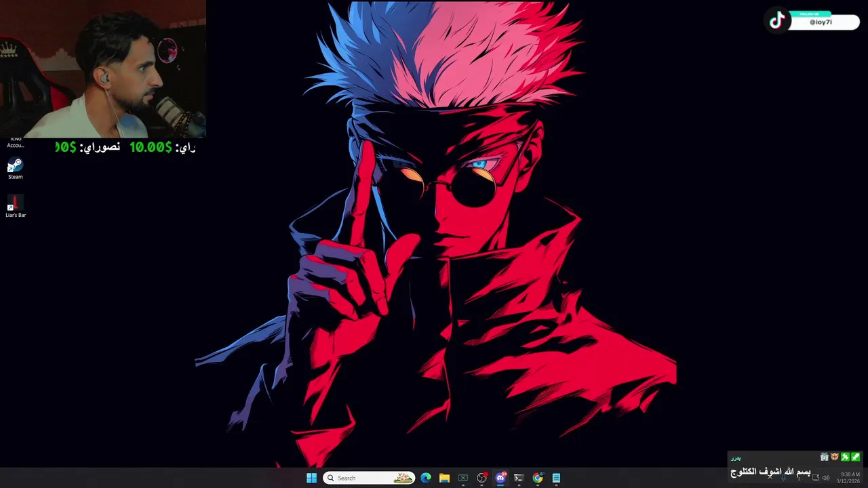Image resolution: width=868 pixels, height=488 pixels.
Task: Open Discord from the taskbar
Action: pyautogui.click(x=500, y=478)
